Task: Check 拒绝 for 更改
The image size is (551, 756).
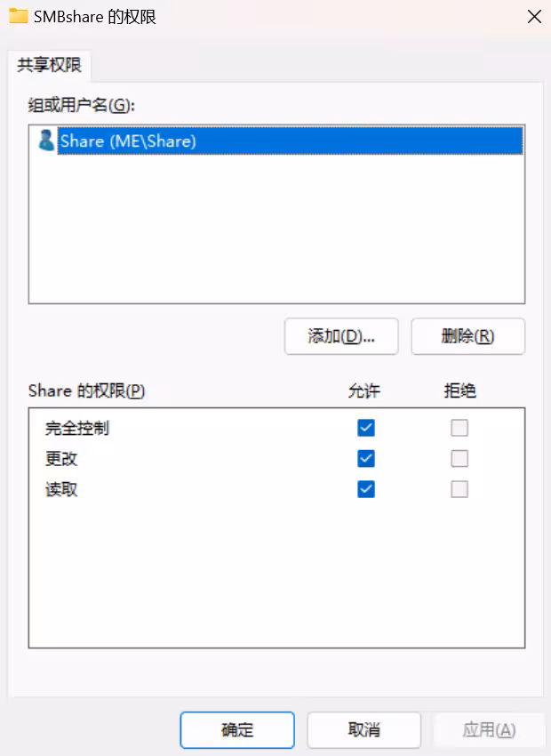Action: pyautogui.click(x=459, y=459)
